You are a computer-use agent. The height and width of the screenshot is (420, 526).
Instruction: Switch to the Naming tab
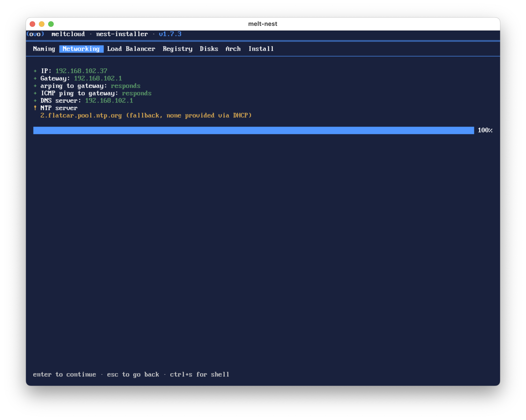44,49
